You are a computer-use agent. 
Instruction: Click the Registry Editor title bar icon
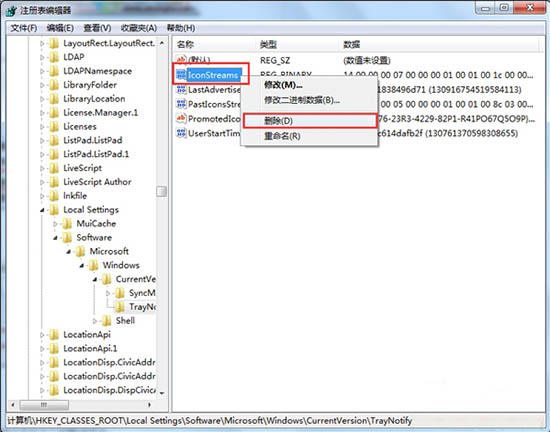(x=12, y=11)
